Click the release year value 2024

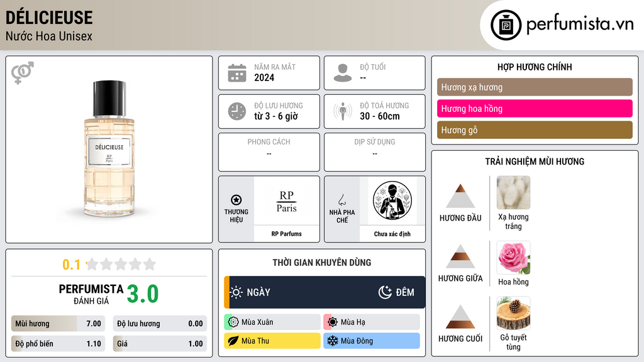pyautogui.click(x=264, y=77)
